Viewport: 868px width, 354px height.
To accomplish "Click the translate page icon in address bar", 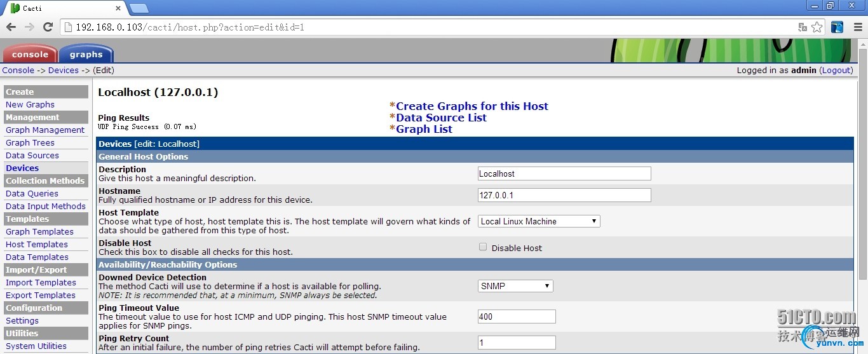I will (803, 27).
